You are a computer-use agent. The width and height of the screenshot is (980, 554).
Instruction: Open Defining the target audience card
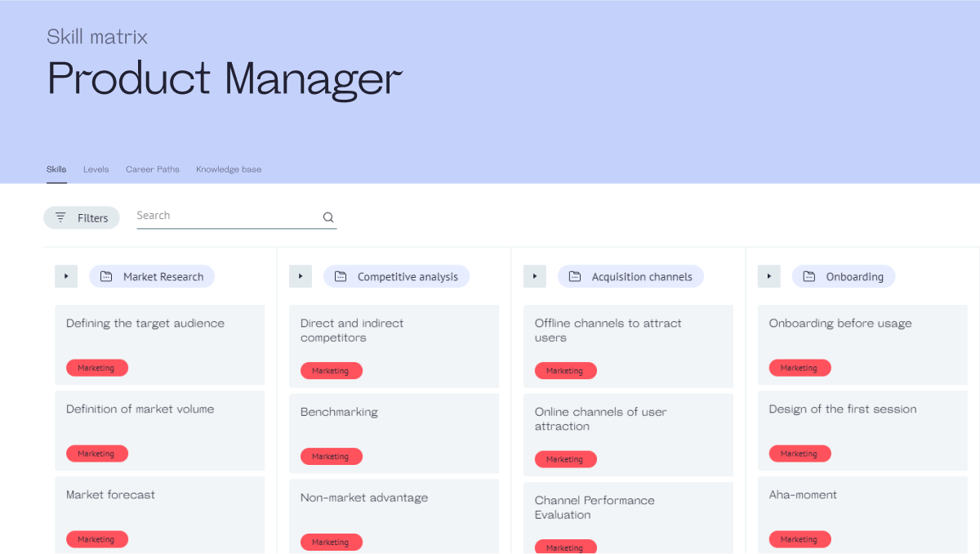click(160, 345)
